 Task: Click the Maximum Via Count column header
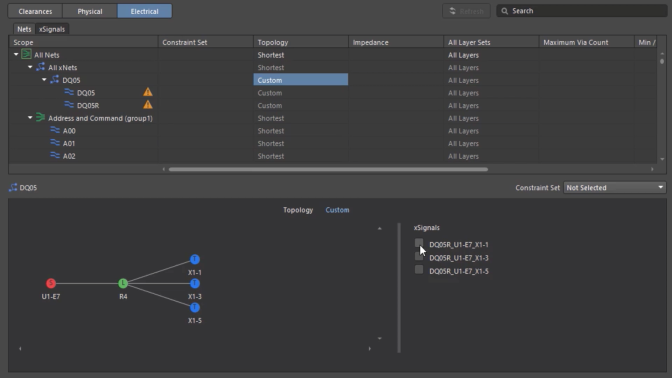[x=586, y=42]
